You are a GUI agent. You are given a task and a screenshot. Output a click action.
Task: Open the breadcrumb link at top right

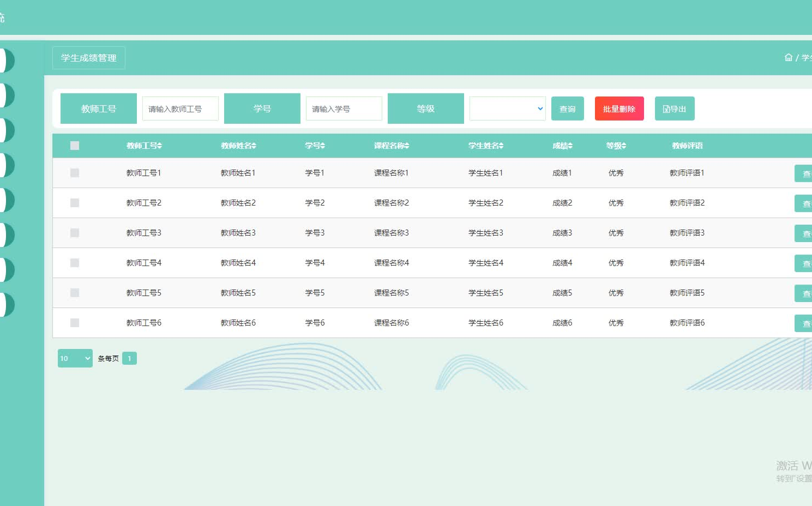pos(807,57)
